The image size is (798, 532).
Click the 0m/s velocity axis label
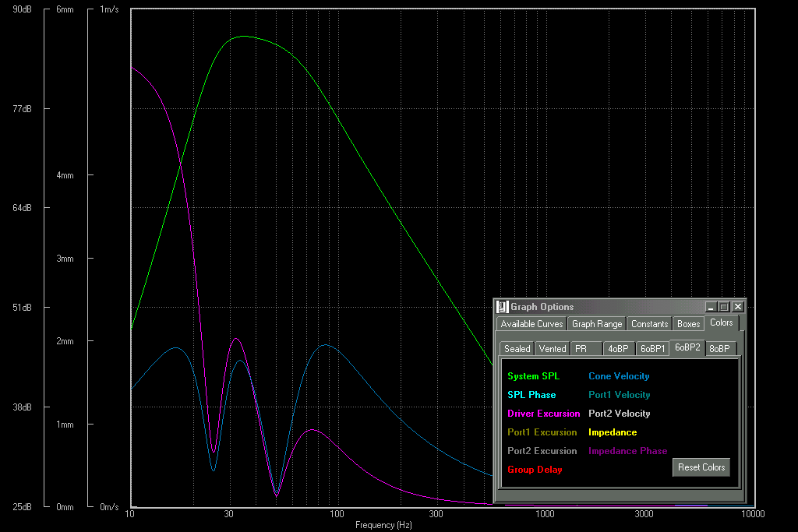tap(109, 507)
